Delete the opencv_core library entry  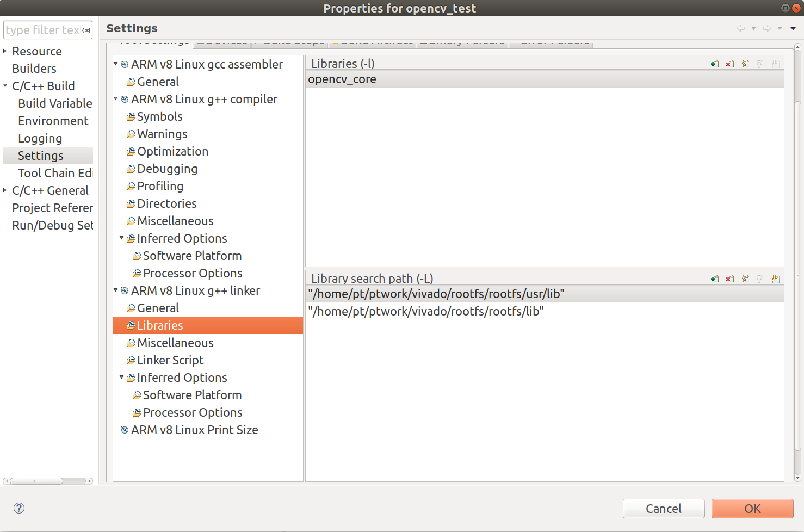point(730,64)
